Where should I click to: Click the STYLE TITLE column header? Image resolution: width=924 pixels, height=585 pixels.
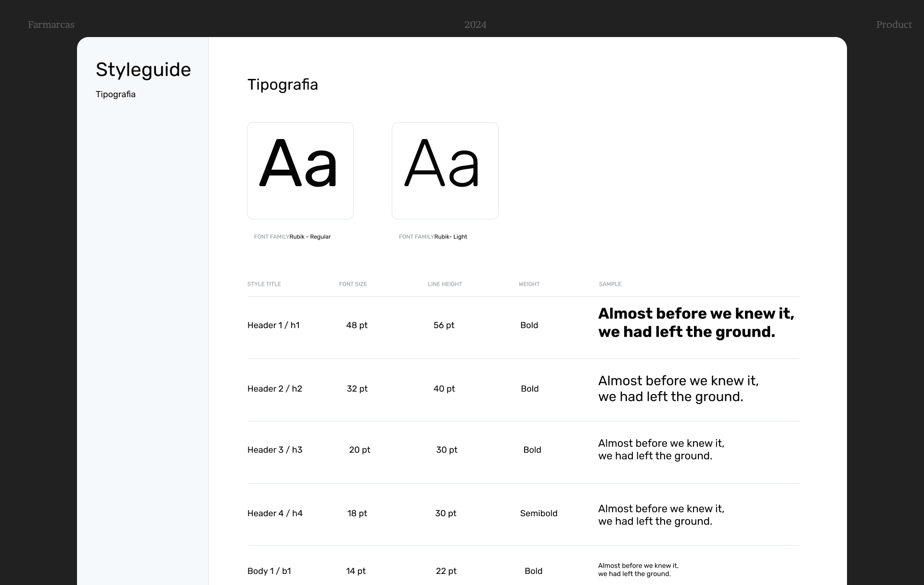point(264,284)
